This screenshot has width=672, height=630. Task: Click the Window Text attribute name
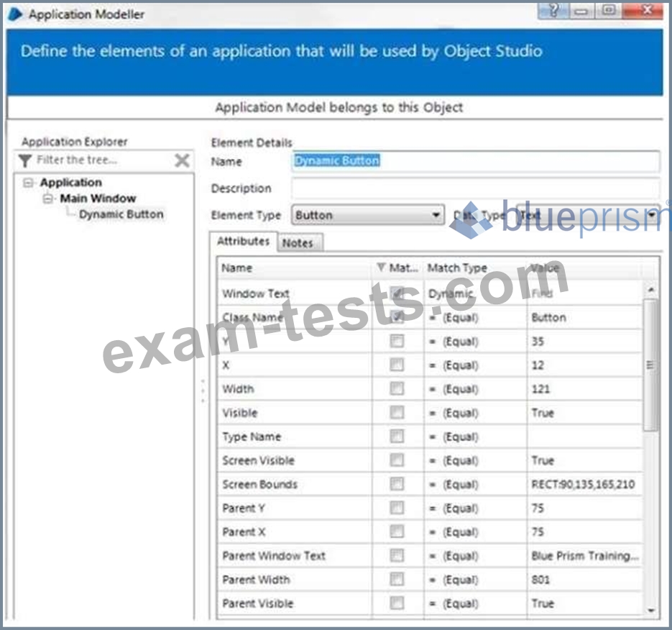256,293
